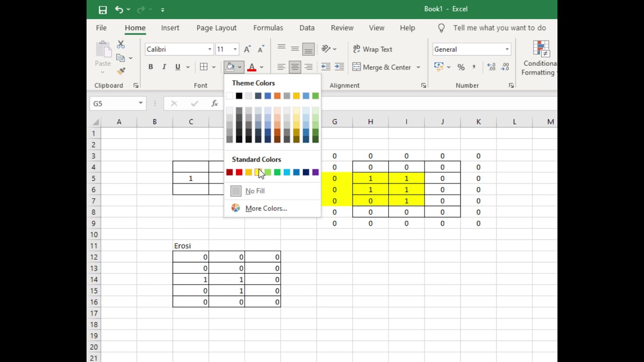This screenshot has height=362, width=644.
Task: Open the Borders icon in Font group
Action: point(204,67)
